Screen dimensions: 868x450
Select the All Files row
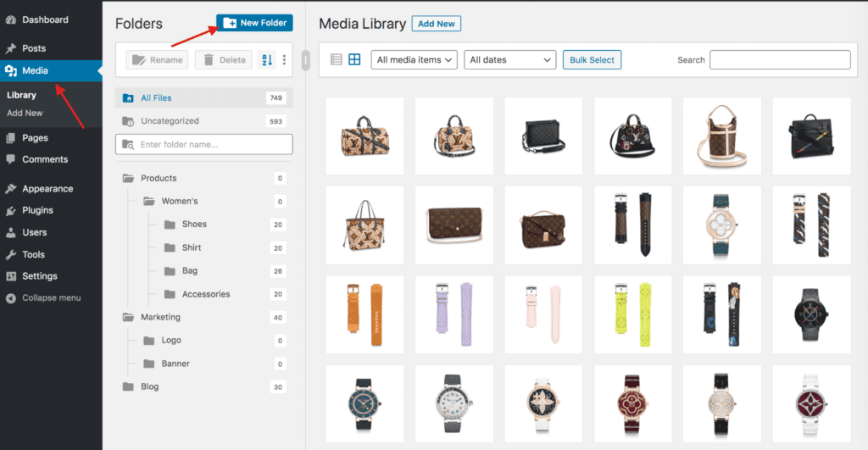coord(204,98)
